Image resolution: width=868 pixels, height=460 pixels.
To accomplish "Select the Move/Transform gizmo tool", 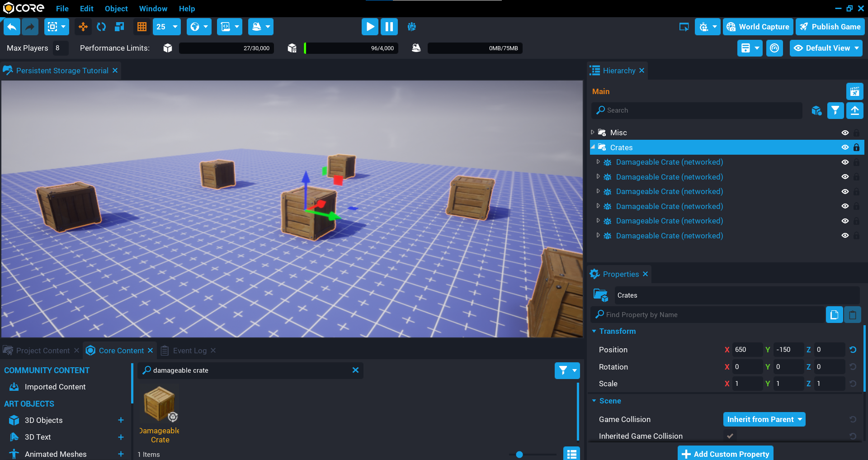I will coord(83,27).
